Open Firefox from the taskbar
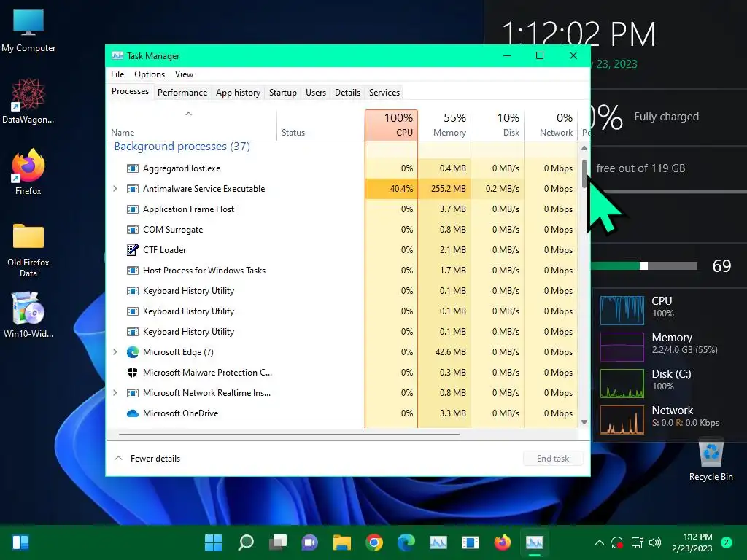The height and width of the screenshot is (560, 747). [x=503, y=542]
